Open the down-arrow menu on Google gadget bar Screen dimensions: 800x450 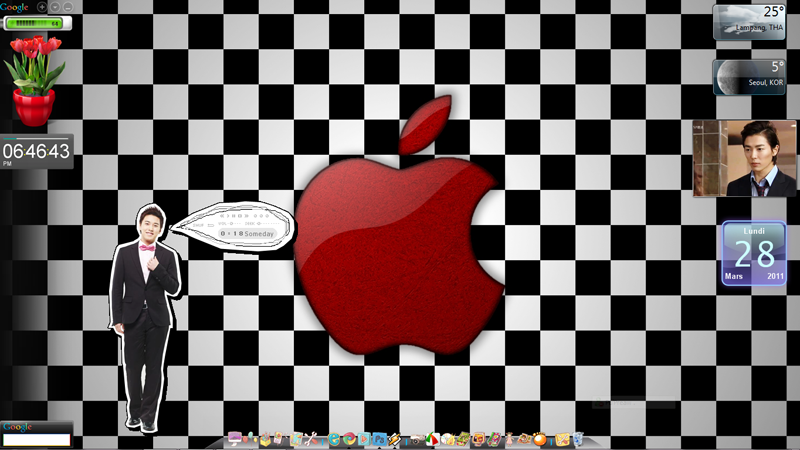click(x=55, y=7)
